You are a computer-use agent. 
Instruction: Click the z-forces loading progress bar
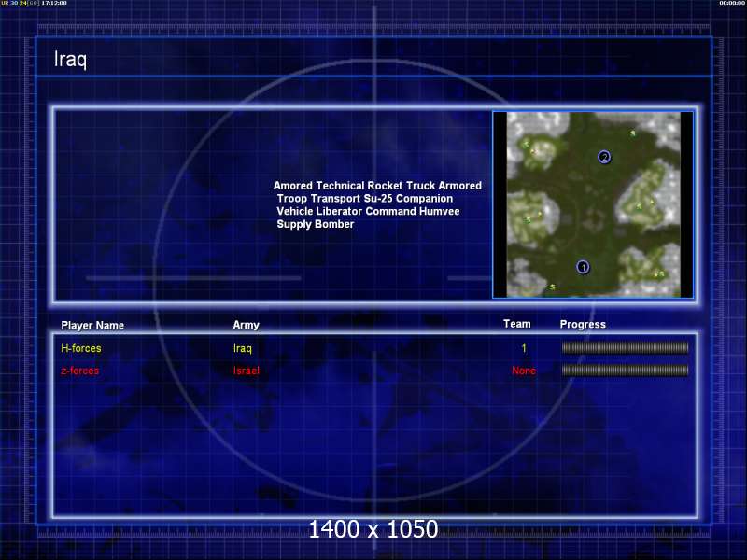[x=625, y=370]
